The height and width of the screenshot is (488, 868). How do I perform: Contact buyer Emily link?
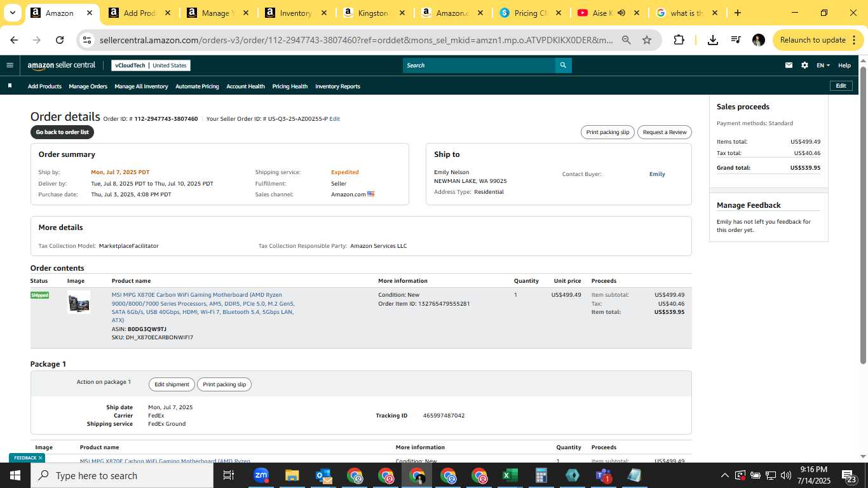coord(657,174)
